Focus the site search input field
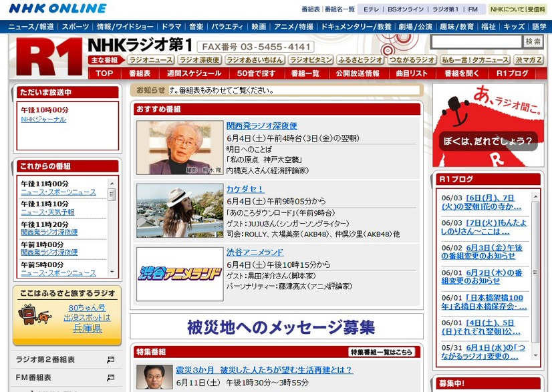The width and height of the screenshot is (552, 392). [476, 42]
